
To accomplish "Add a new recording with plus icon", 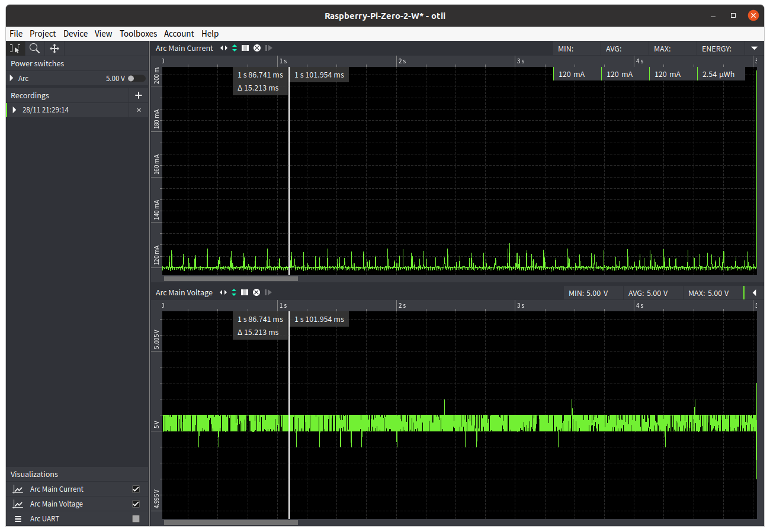I will coord(139,95).
